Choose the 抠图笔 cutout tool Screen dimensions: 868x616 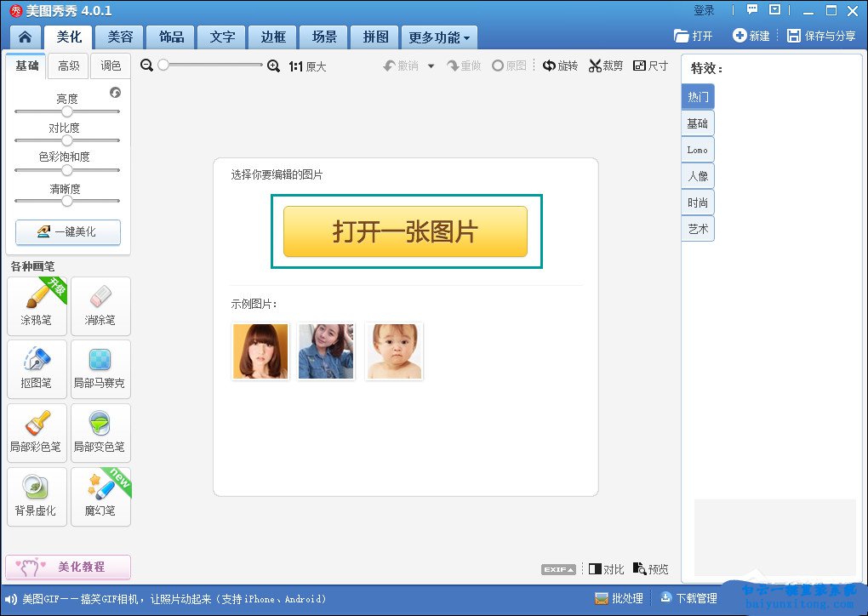(37, 368)
